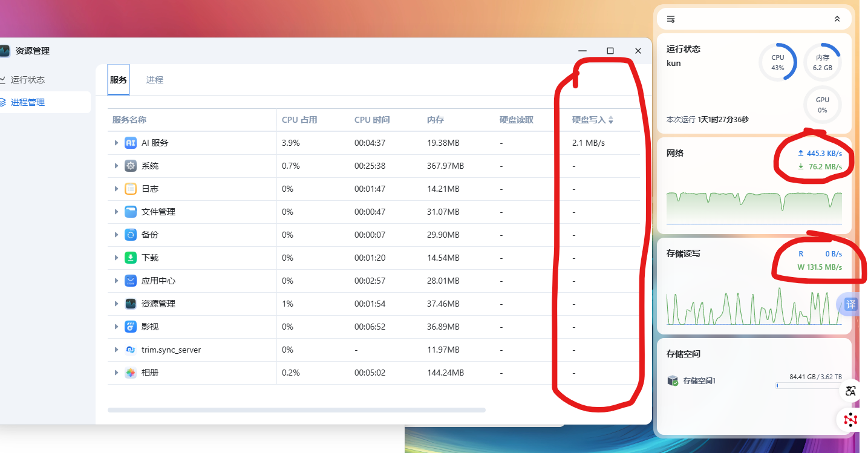Click the CPU 43% usage gauge
The height and width of the screenshot is (453, 868).
[778, 62]
